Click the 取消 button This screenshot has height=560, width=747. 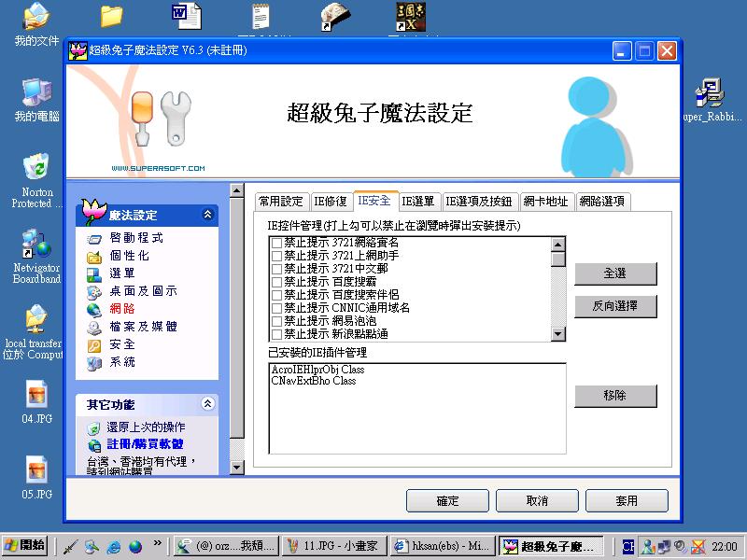(x=537, y=501)
